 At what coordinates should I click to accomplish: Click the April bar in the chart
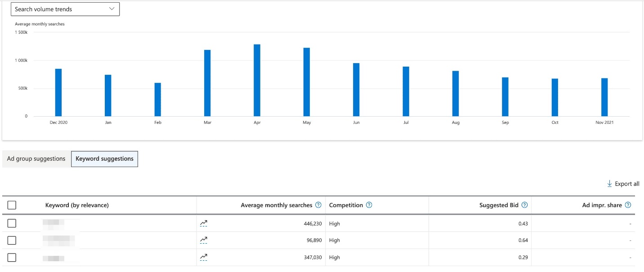(x=257, y=80)
